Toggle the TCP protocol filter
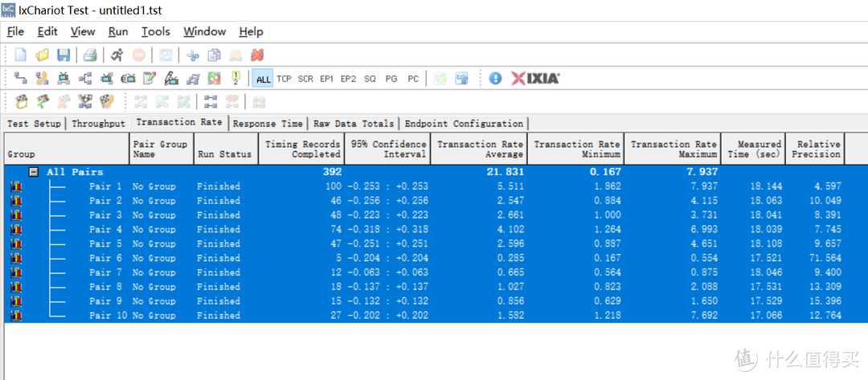The image size is (868, 380). (284, 79)
